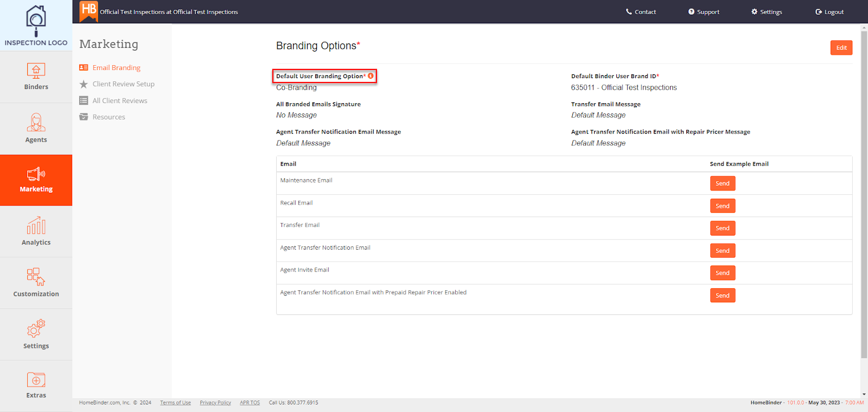Image resolution: width=868 pixels, height=412 pixels.
Task: Open the Terms of Use link
Action: 175,403
